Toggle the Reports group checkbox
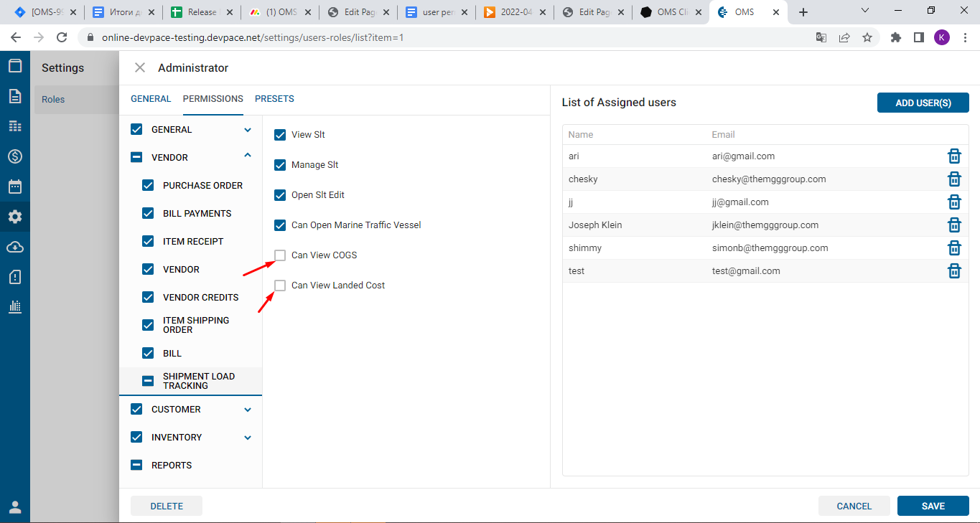Image resolution: width=980 pixels, height=523 pixels. [136, 466]
